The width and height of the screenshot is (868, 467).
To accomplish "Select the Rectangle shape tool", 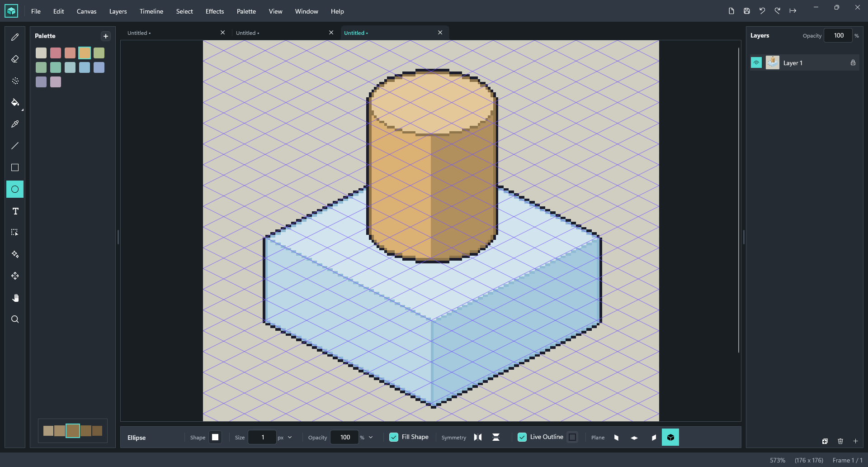I will 15,167.
